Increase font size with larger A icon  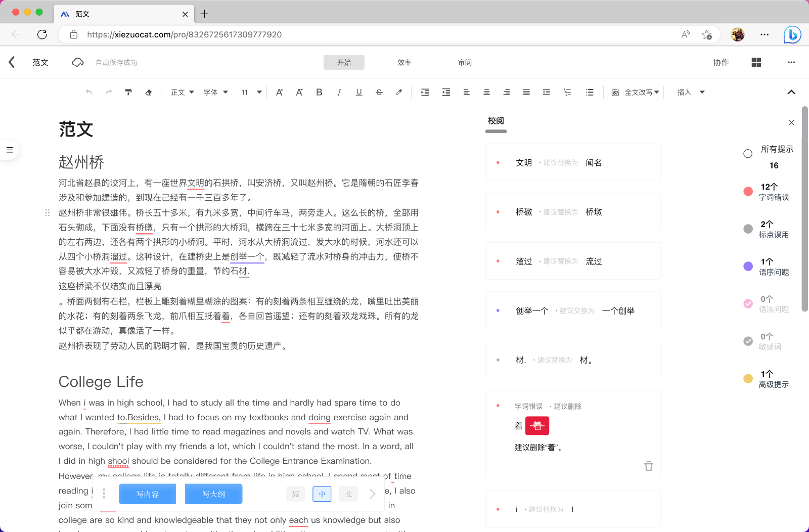pos(279,92)
